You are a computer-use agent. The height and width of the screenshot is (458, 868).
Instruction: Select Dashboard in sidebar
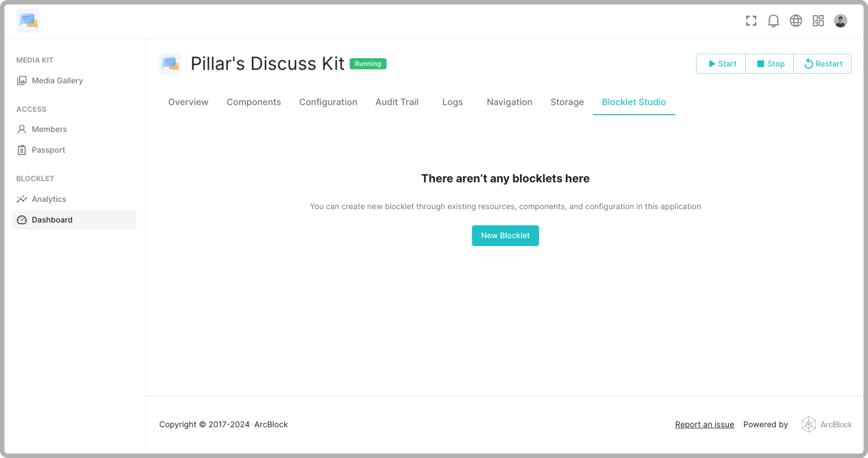pos(52,220)
